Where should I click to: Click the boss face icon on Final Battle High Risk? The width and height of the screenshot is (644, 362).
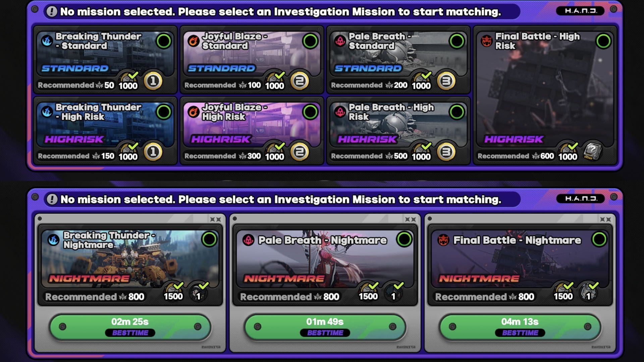[x=487, y=41]
